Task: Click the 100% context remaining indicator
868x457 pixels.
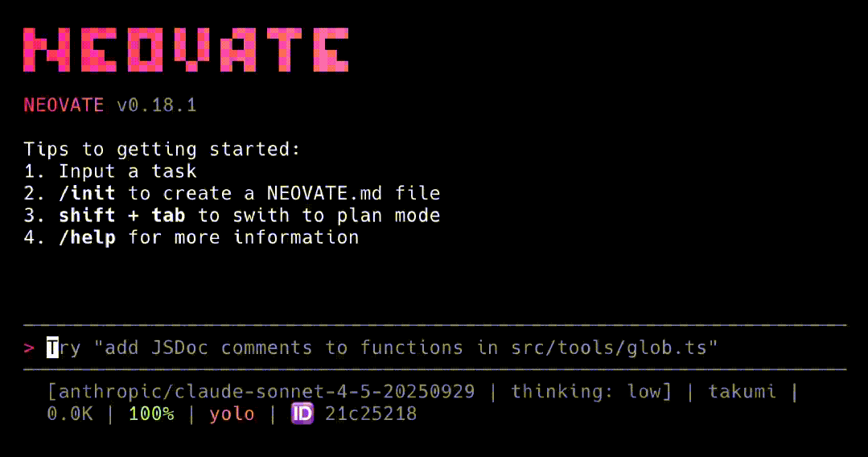Action: pos(150,414)
